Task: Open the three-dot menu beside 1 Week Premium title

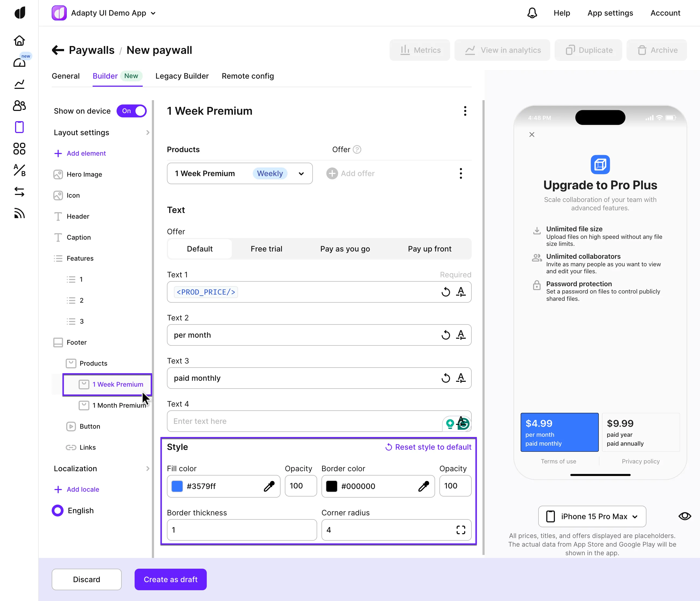Action: (465, 111)
